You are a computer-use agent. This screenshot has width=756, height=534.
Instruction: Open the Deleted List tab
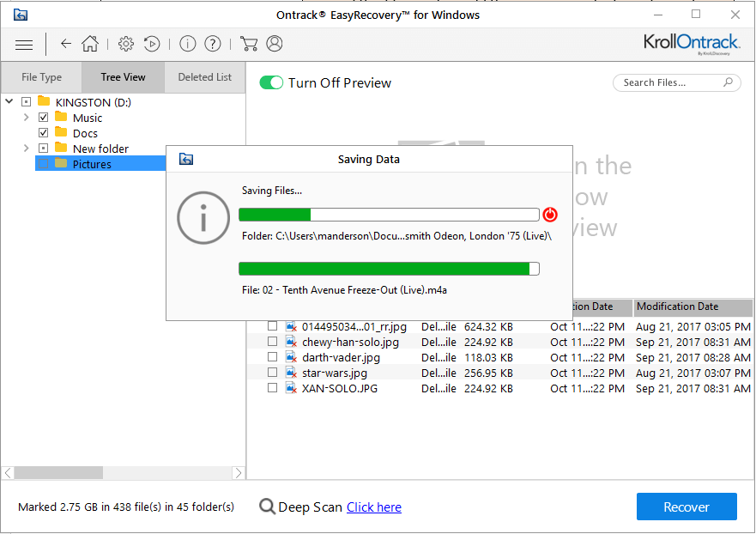pos(205,77)
